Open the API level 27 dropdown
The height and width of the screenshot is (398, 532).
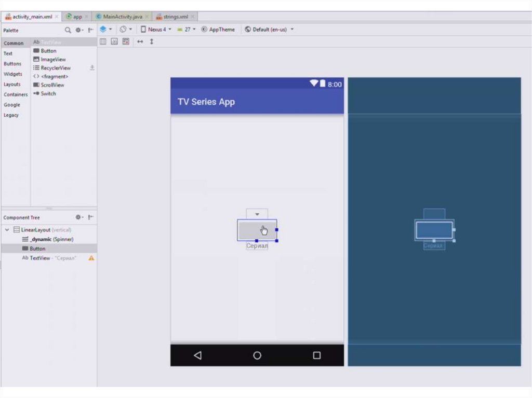pyautogui.click(x=187, y=30)
